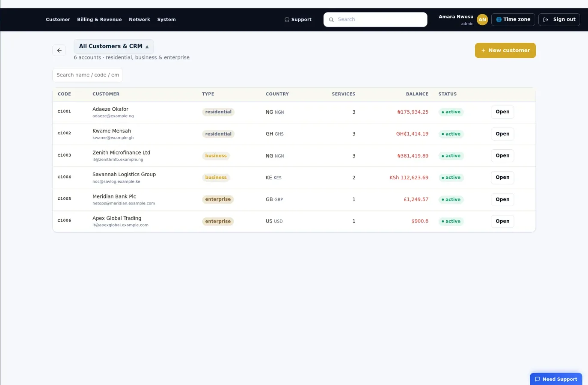Image resolution: width=588 pixels, height=385 pixels.
Task: Click the magnifier icon in search bar
Action: pos(331,20)
